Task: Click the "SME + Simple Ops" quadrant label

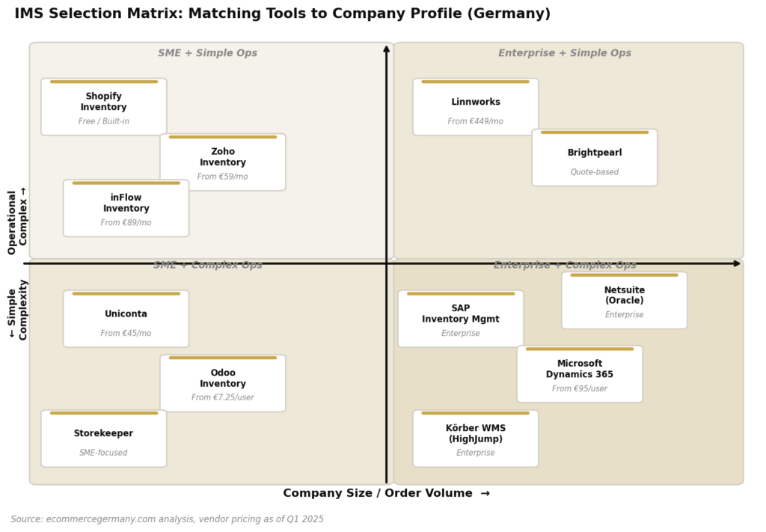Action: click(x=207, y=53)
